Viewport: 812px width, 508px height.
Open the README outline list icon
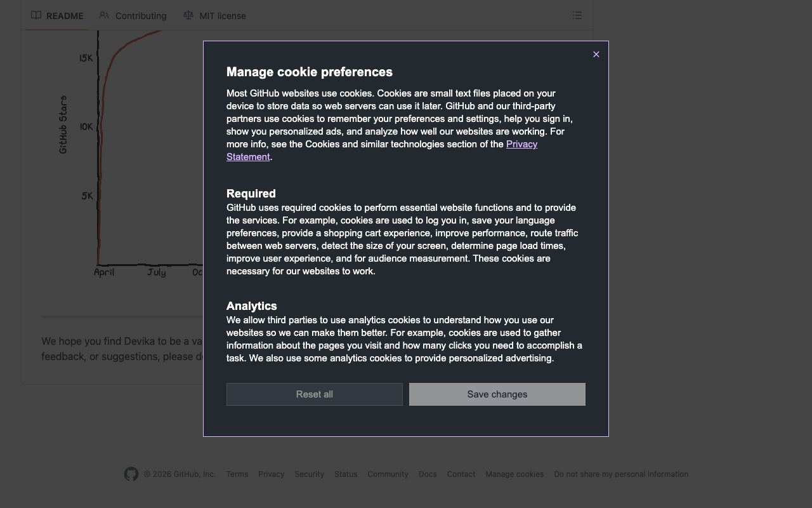[x=577, y=15]
